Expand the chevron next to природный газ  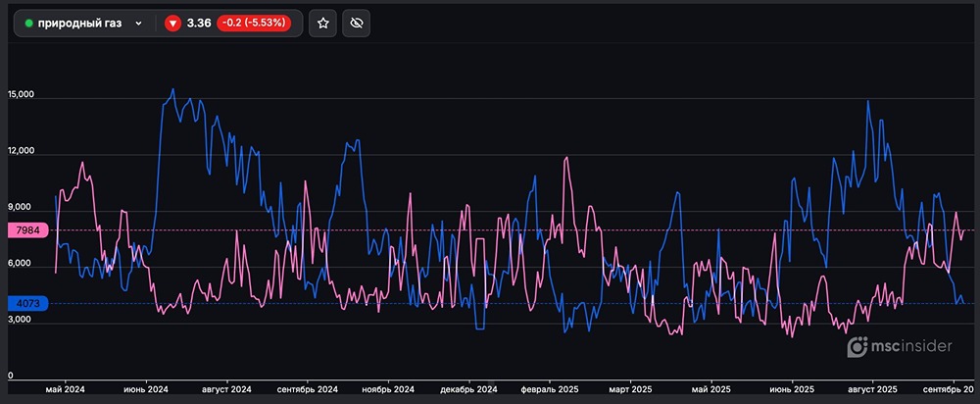tap(138, 24)
